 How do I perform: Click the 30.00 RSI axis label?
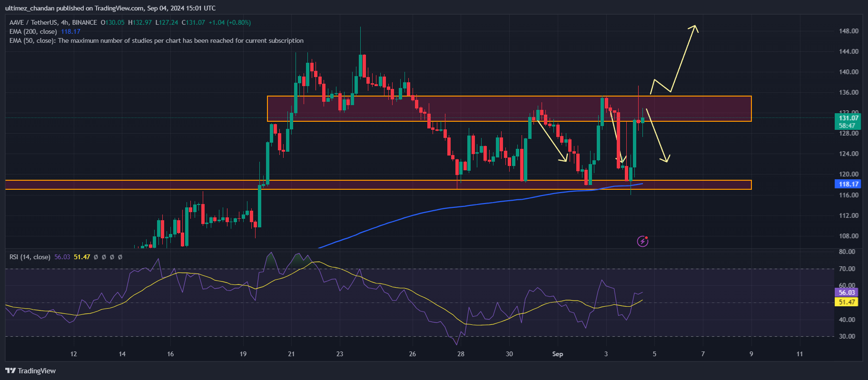click(847, 336)
